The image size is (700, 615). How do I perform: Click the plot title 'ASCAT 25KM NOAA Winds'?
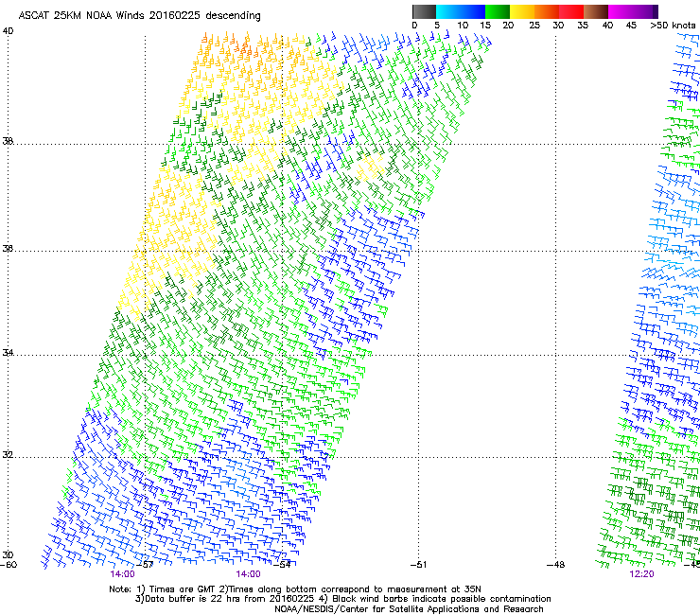click(81, 16)
